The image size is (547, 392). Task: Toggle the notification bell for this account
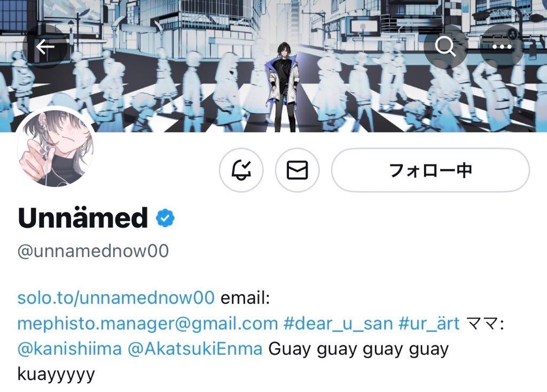coord(241,170)
